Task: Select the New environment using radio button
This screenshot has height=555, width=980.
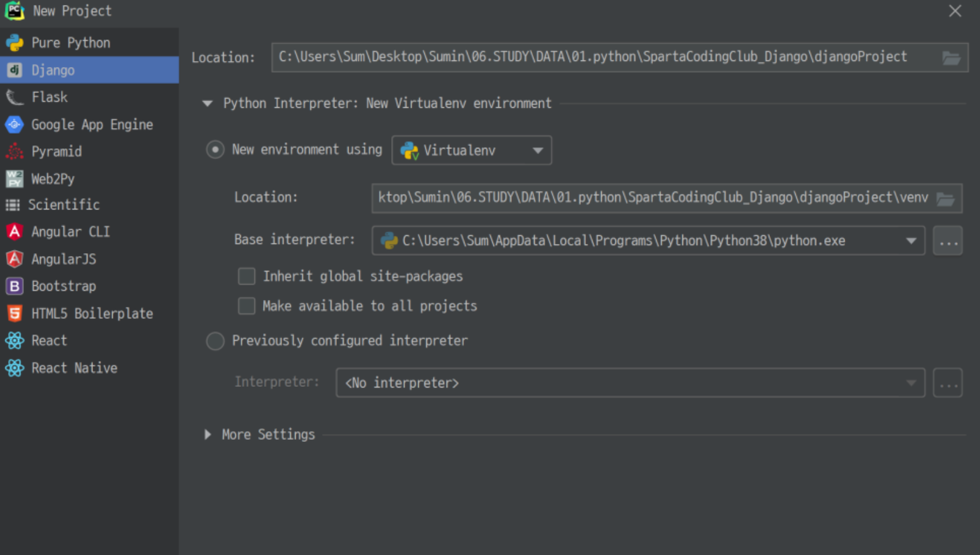Action: [215, 150]
